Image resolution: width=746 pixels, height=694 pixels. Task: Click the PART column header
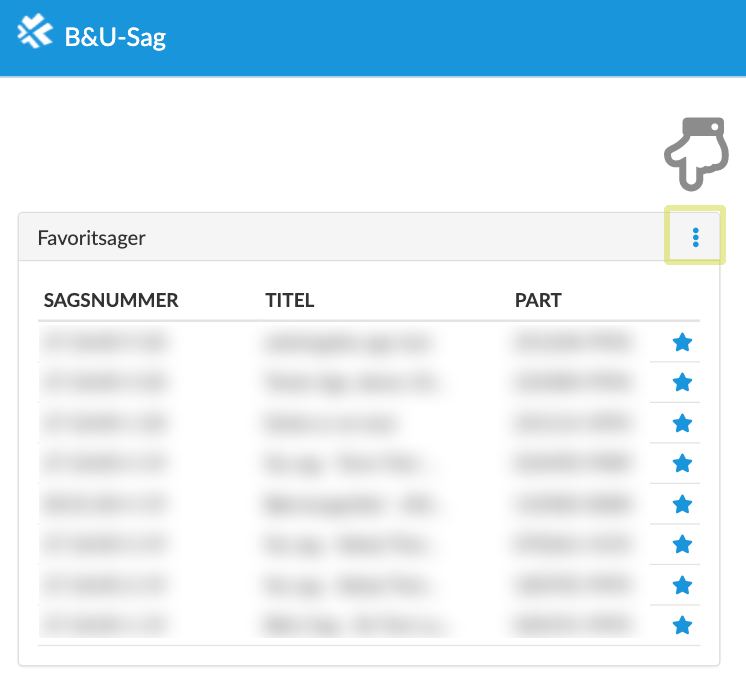(538, 300)
